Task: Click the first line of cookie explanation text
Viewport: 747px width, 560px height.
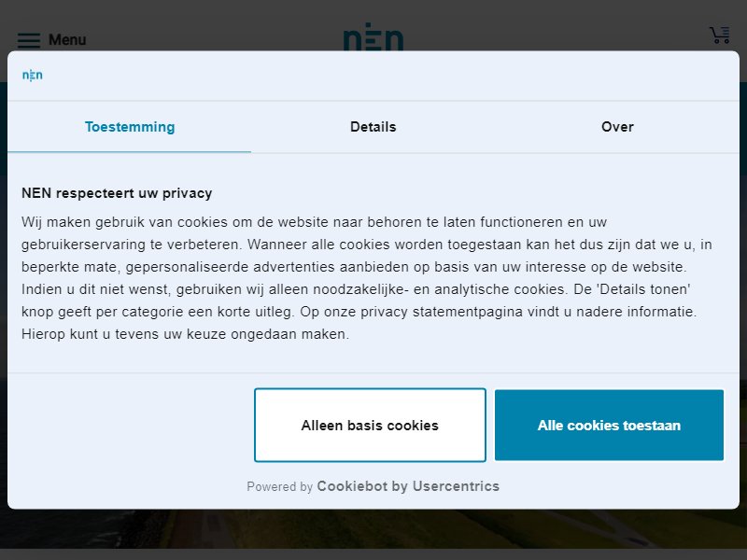Action: tap(314, 222)
